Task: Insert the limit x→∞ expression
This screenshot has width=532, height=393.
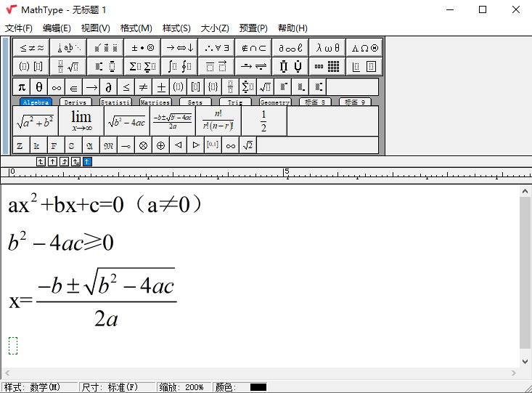Action: [x=81, y=121]
